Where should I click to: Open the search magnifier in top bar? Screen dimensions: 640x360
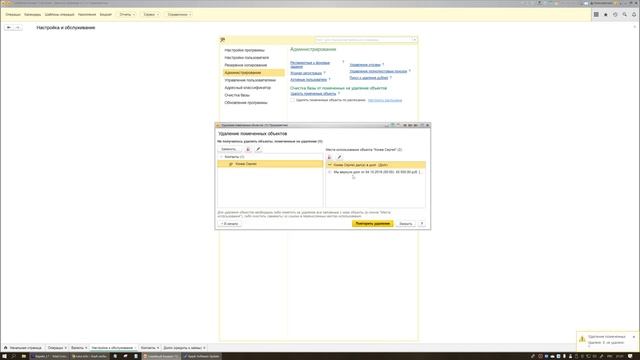624,14
